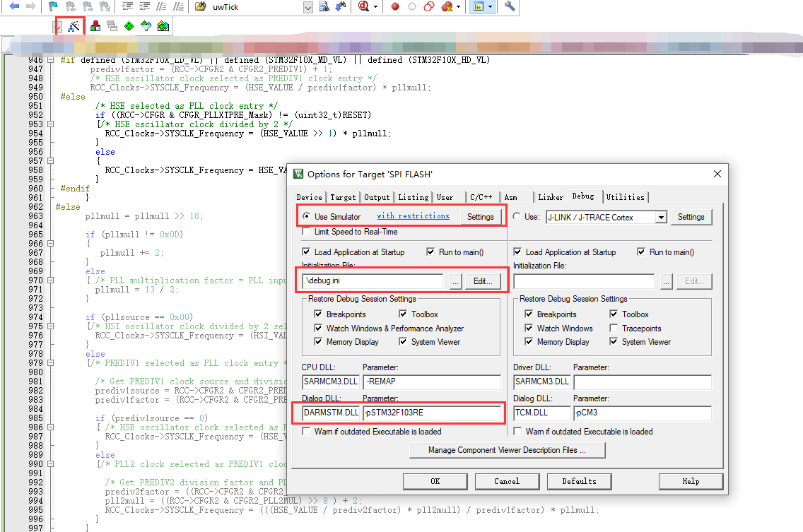Image resolution: width=803 pixels, height=532 pixels.
Task: Follow the 'with restrictions' link
Action: click(x=414, y=216)
